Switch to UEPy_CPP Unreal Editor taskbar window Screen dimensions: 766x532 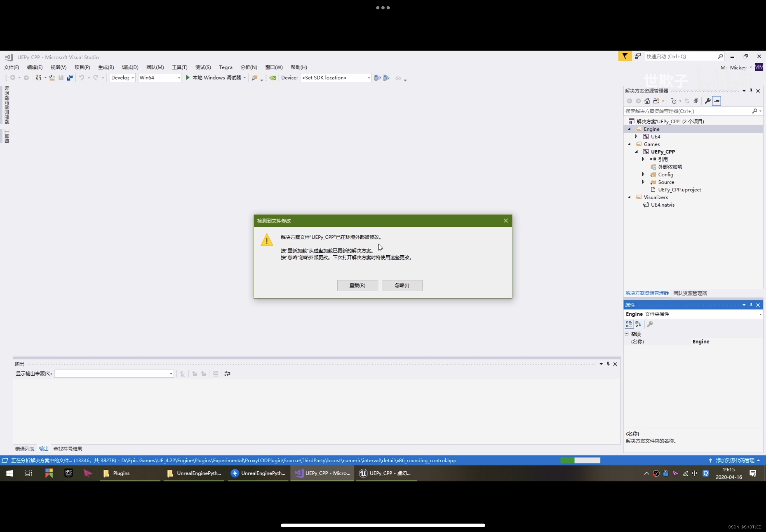pyautogui.click(x=387, y=473)
